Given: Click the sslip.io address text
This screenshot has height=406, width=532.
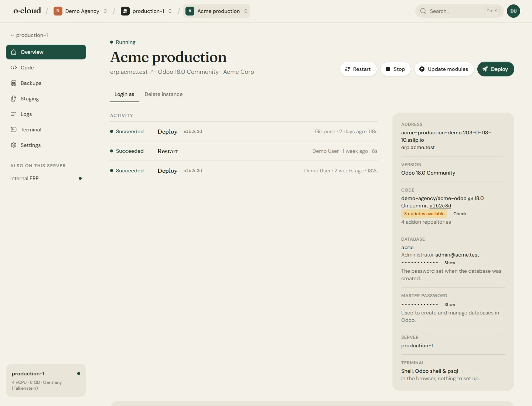Looking at the screenshot, I should (446, 136).
